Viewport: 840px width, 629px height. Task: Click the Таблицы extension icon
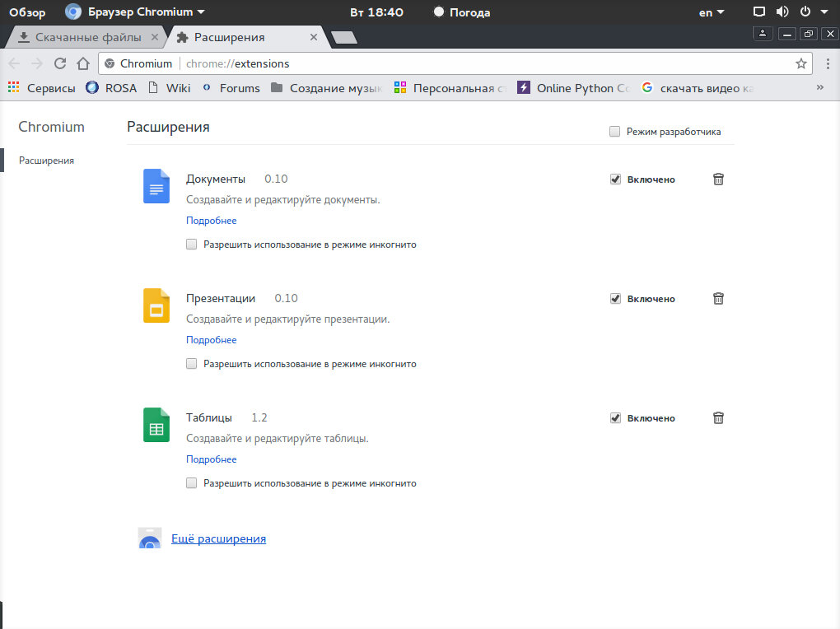pyautogui.click(x=156, y=425)
